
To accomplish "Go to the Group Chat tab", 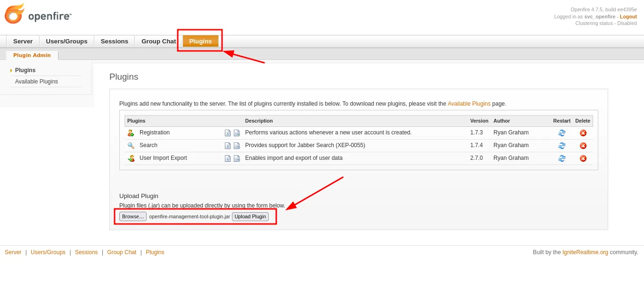I will coord(158,41).
